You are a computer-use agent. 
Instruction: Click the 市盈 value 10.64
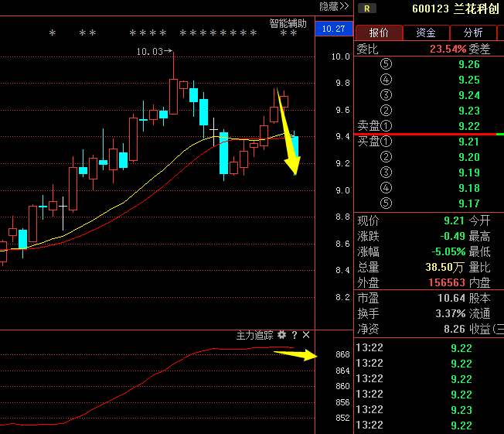(x=451, y=298)
